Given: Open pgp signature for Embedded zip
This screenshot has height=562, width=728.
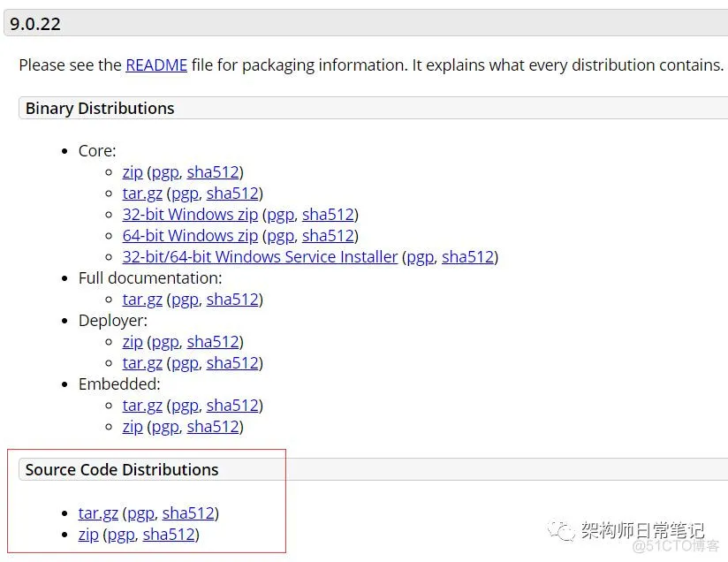Looking at the screenshot, I should click(165, 427).
